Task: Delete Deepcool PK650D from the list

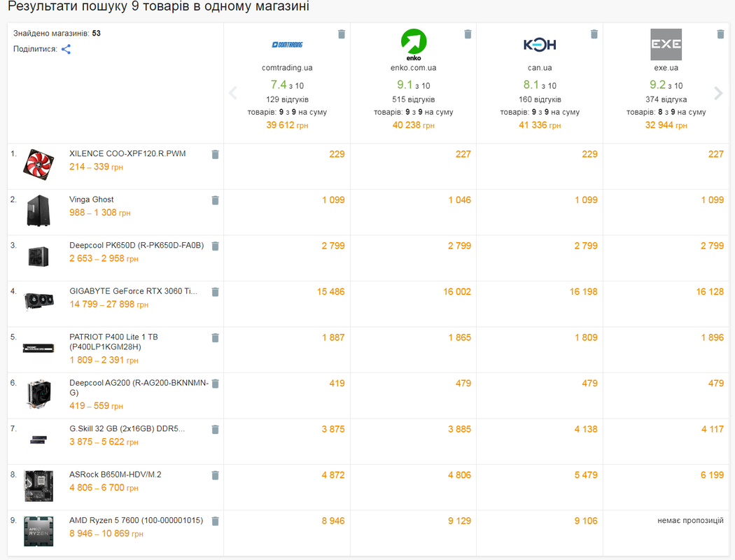Action: 215,246
